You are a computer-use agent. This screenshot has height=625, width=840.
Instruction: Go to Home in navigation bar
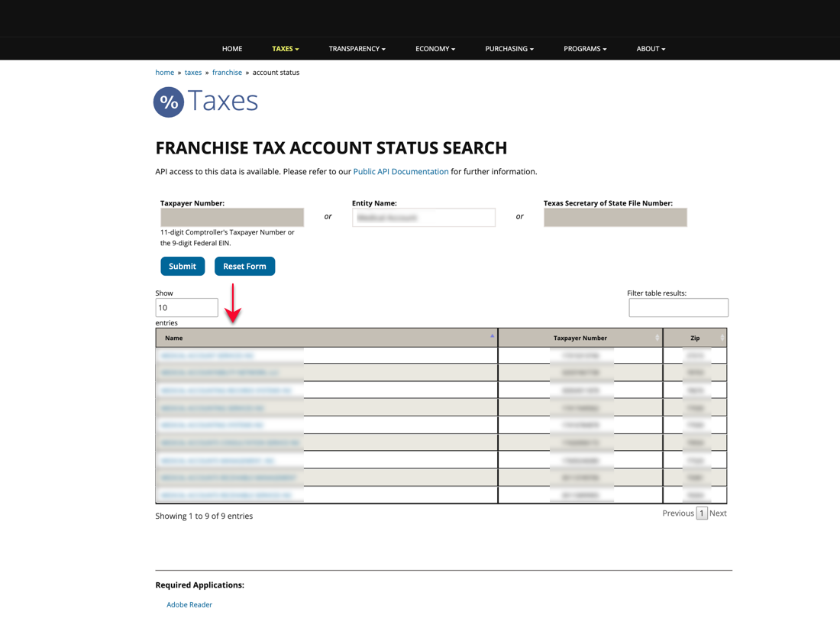click(232, 49)
